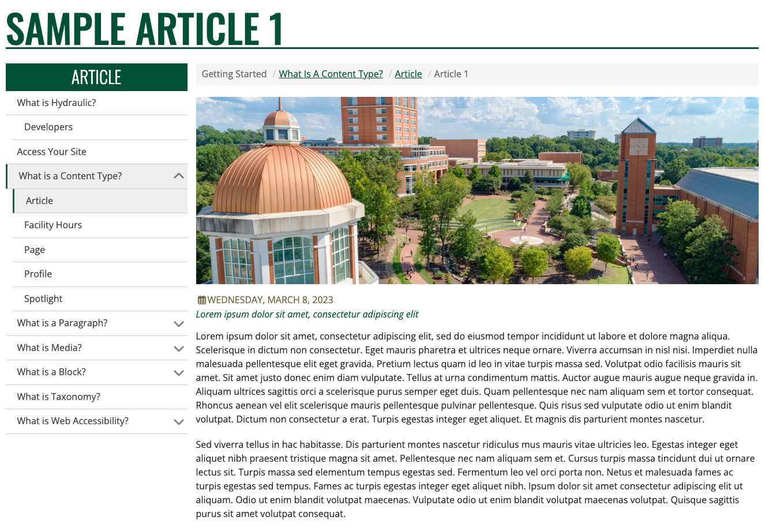The width and height of the screenshot is (765, 532).
Task: Navigate to 'Page' in sidebar
Action: (x=35, y=250)
